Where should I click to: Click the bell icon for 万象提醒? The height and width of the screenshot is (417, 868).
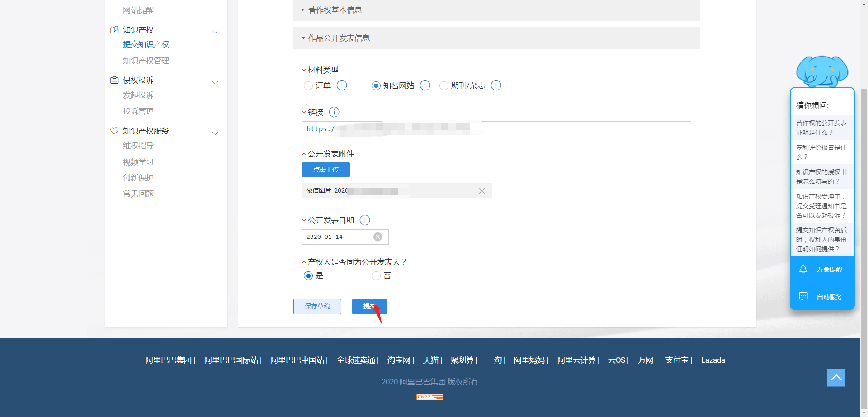[803, 269]
